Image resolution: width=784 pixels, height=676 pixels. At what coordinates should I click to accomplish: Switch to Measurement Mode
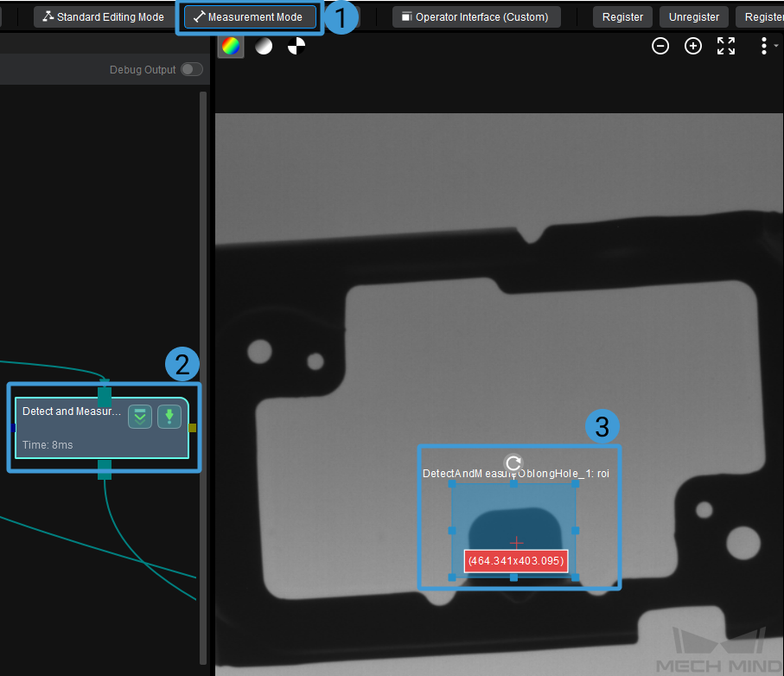(250, 17)
